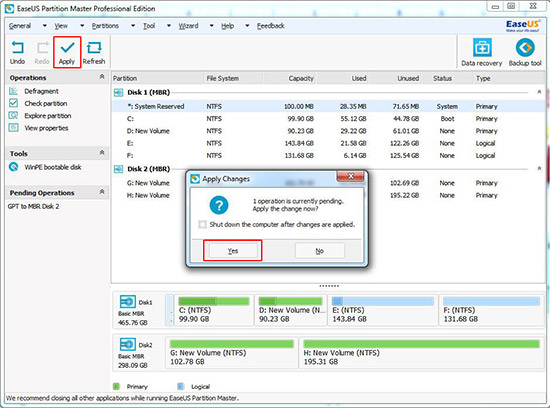Sort by the File System column header
Screen dimensions: 550x408
click(233, 78)
